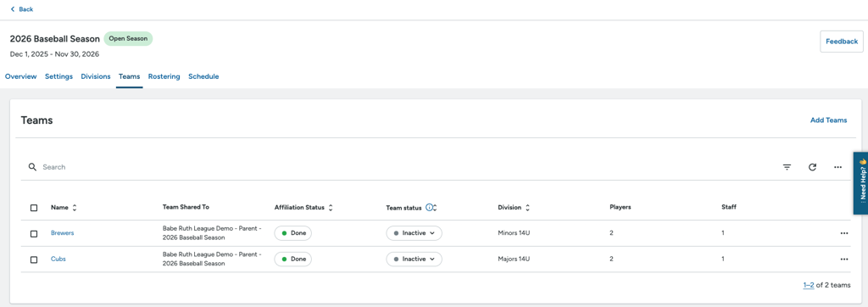
Task: Click the Players column header
Action: point(620,207)
